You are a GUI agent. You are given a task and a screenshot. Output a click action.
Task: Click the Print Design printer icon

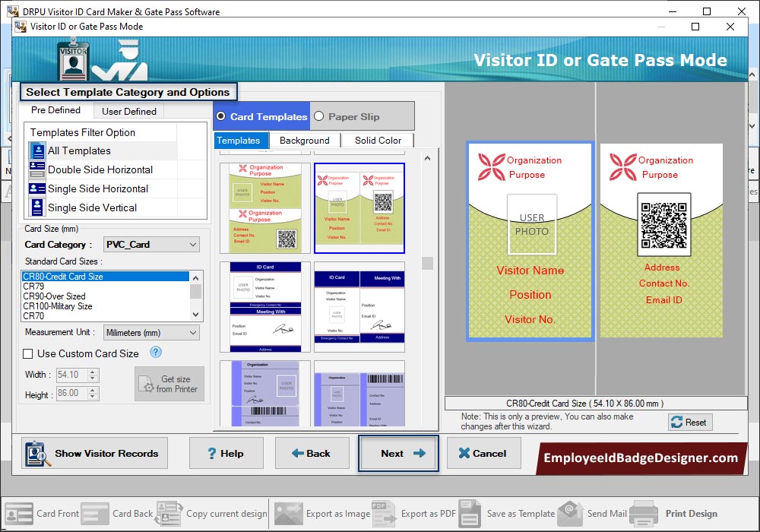pyautogui.click(x=644, y=514)
